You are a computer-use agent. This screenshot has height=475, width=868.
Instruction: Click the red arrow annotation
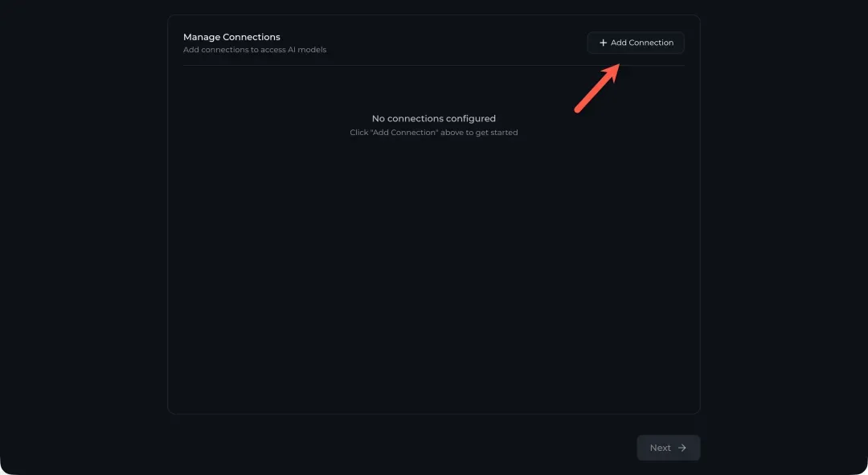596,89
